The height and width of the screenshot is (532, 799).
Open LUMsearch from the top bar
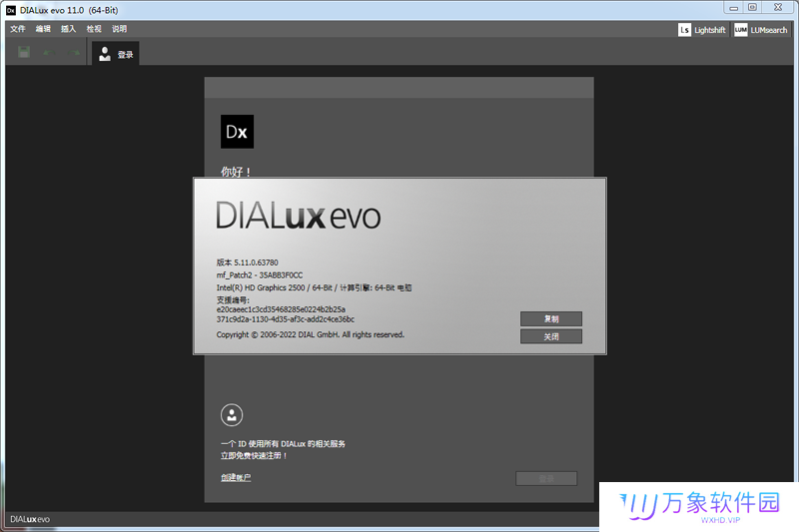tap(761, 30)
